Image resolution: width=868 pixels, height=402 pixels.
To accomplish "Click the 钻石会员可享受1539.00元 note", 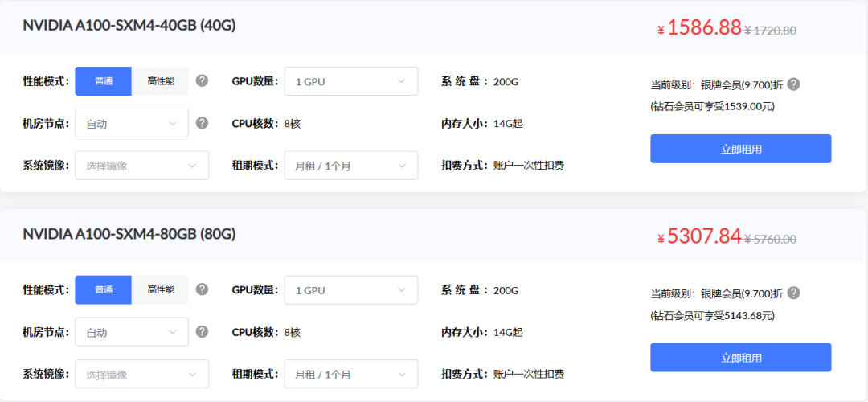I will coord(712,106).
